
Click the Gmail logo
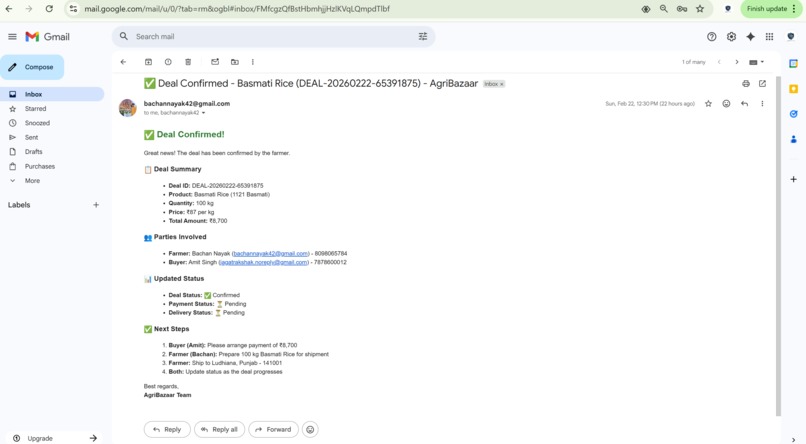47,36
